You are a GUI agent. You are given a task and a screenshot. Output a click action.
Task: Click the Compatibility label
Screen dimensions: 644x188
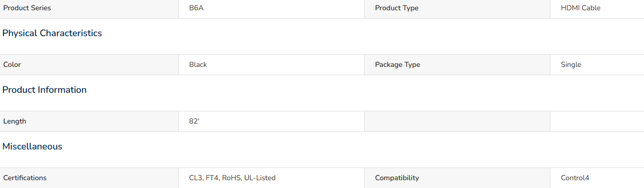(x=397, y=178)
